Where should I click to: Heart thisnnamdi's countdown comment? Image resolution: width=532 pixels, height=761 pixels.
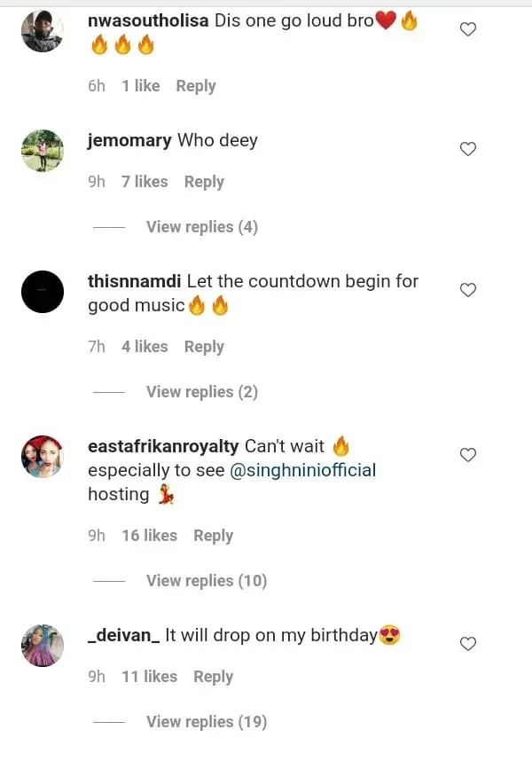pos(468,290)
